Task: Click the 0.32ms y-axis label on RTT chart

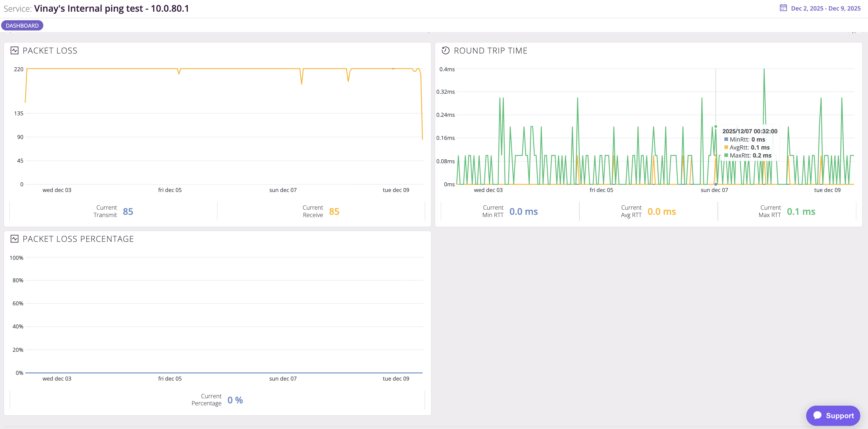Action: 445,92
